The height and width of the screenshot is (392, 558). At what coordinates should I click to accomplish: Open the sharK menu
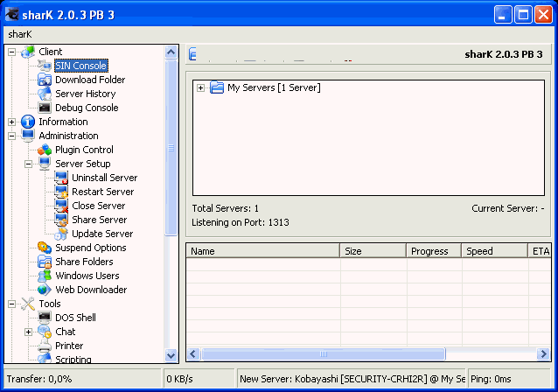[20, 33]
